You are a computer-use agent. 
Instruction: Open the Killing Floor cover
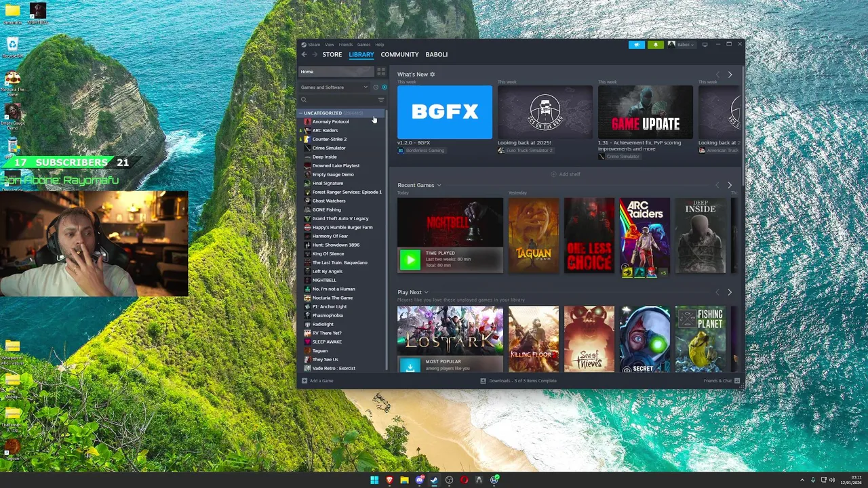(x=534, y=339)
